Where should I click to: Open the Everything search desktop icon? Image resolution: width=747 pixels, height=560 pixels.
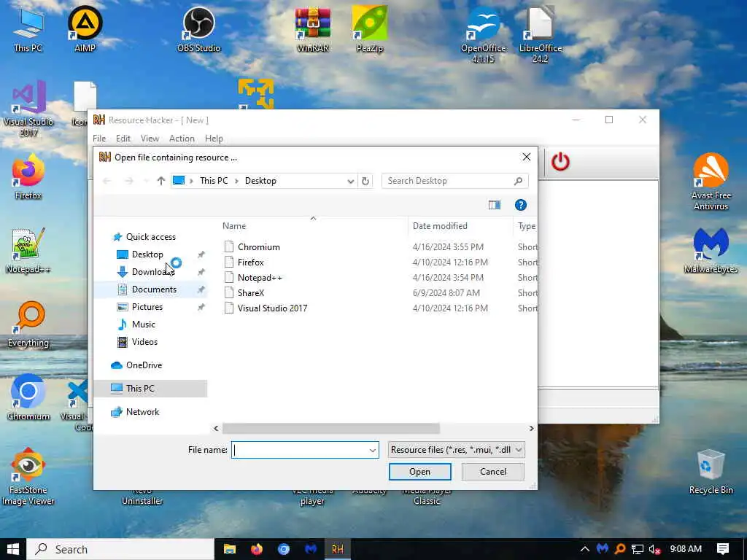(28, 324)
